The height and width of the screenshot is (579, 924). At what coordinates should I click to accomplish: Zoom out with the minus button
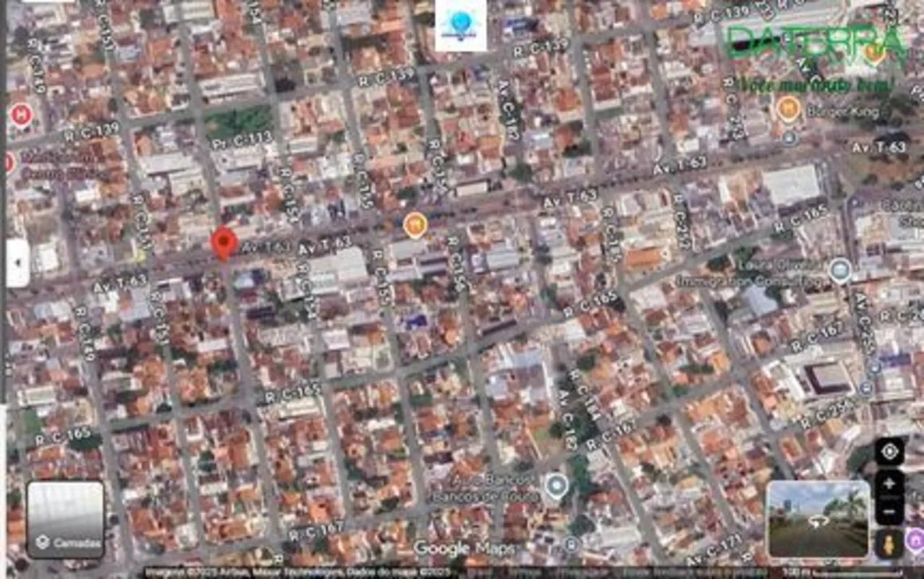click(x=889, y=510)
